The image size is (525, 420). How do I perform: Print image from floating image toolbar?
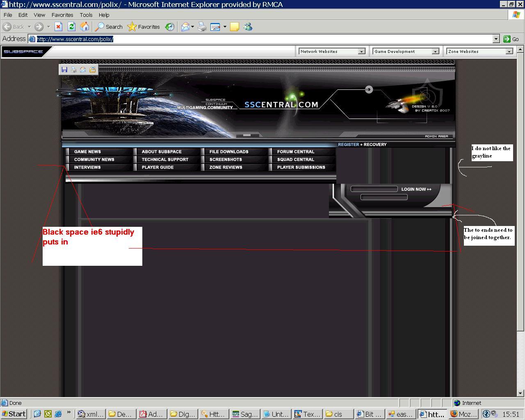pyautogui.click(x=73, y=70)
